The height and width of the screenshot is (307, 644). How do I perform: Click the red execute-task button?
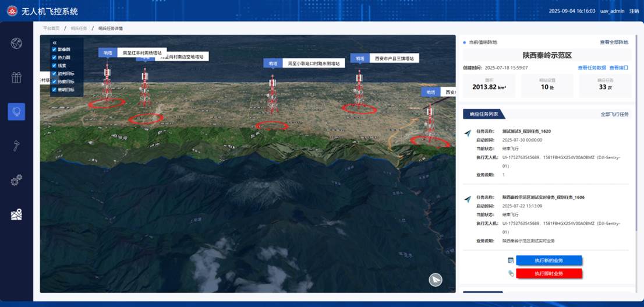click(549, 273)
